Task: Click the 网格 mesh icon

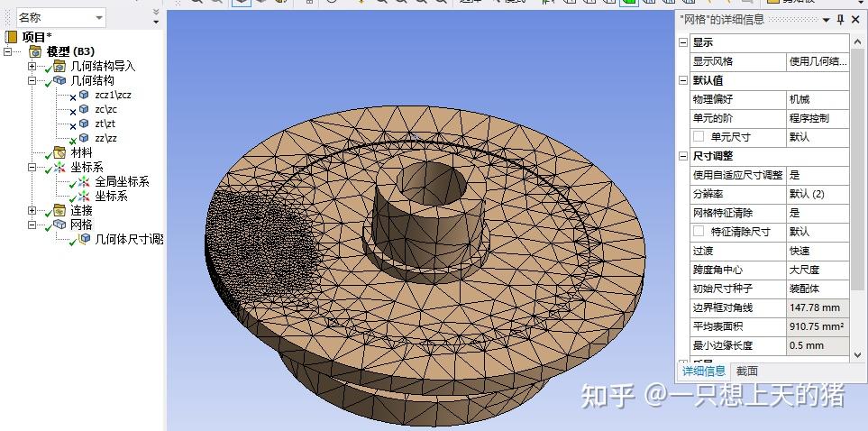Action: click(x=59, y=225)
